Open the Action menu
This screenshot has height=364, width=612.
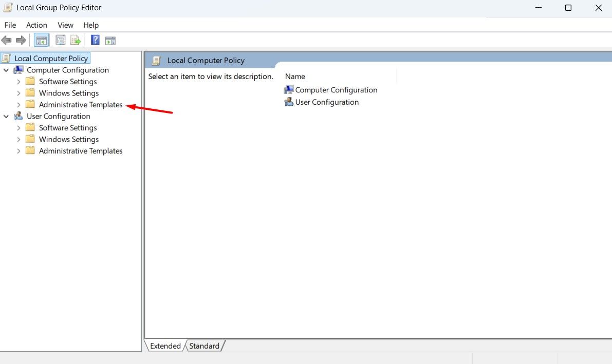coord(36,25)
